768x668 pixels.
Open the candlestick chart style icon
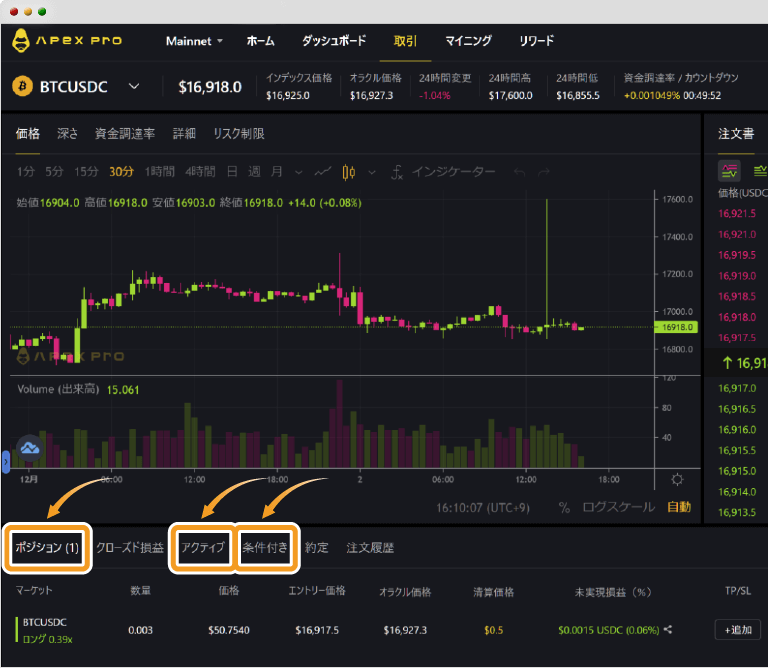click(x=349, y=172)
